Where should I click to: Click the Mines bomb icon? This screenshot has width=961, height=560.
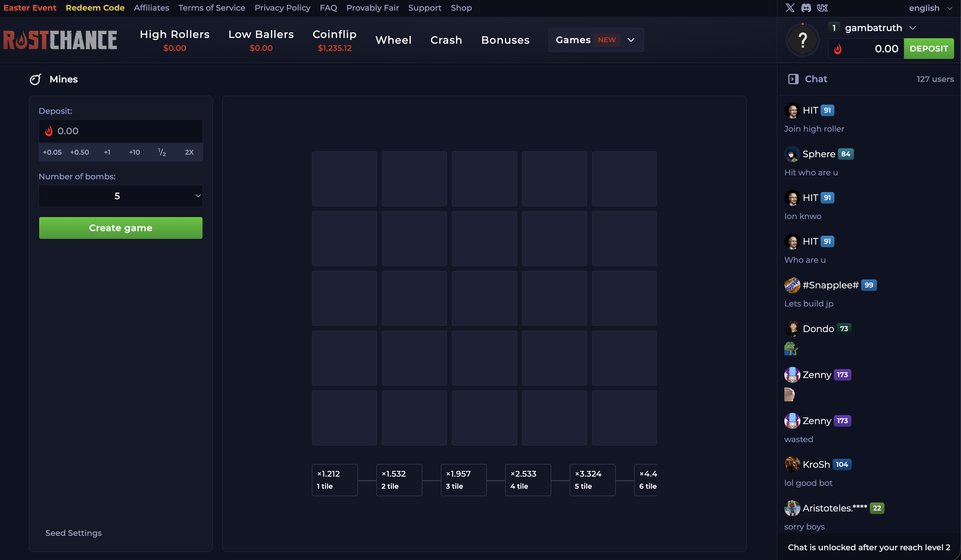(x=35, y=79)
